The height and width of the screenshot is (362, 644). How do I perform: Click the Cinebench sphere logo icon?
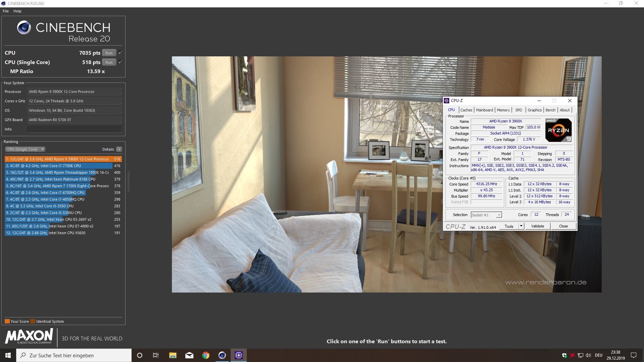[x=24, y=28]
